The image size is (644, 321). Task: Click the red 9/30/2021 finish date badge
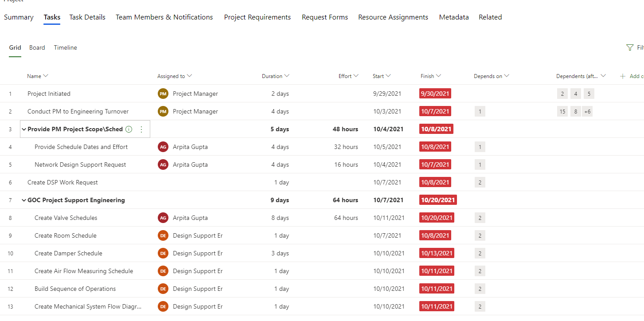coord(435,94)
